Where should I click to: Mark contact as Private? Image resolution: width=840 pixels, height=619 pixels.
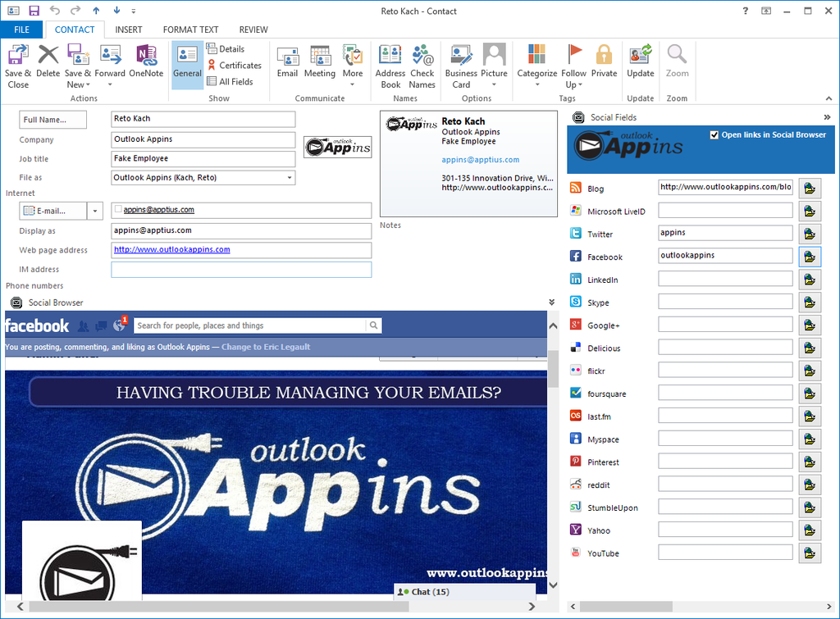(x=604, y=61)
